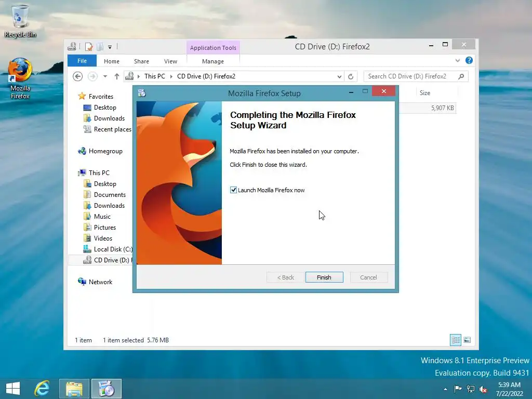Switch to details view icon
Screen dimensions: 532x399
455,340
